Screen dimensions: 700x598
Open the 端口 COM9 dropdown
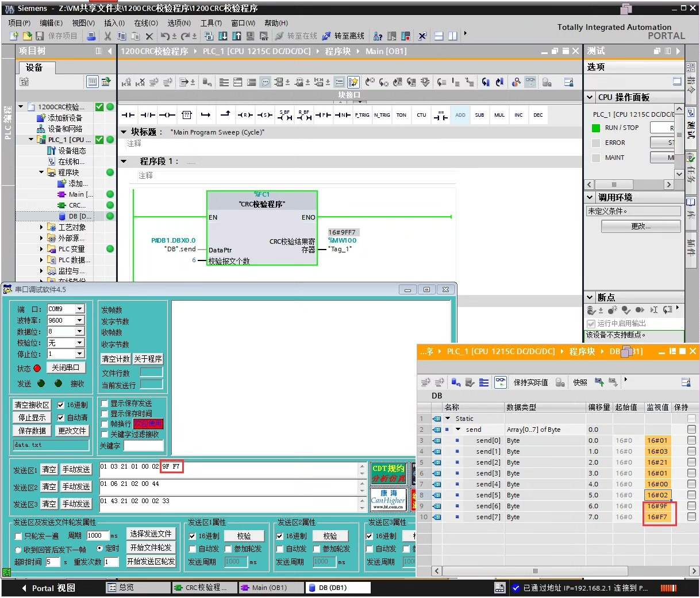[x=80, y=309]
